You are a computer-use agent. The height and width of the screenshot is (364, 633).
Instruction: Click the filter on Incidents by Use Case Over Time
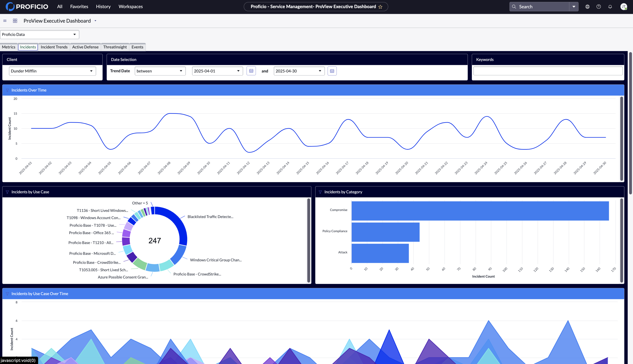7,294
